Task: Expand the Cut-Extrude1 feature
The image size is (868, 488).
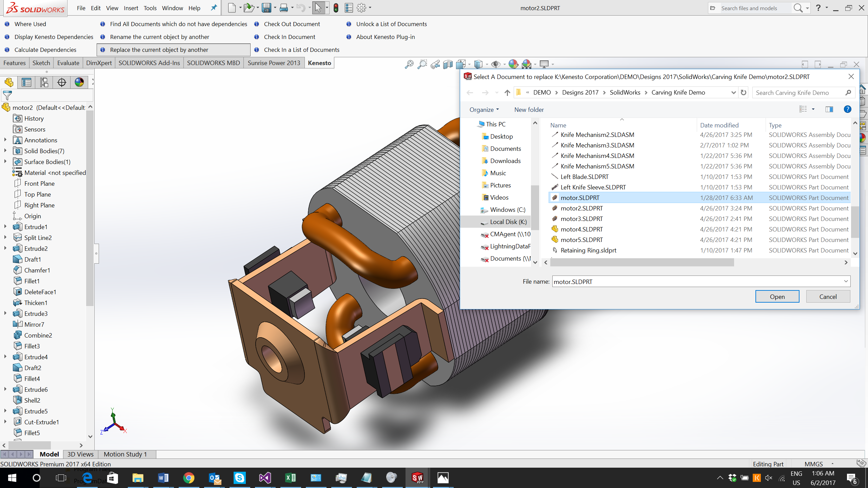Action: point(5,422)
